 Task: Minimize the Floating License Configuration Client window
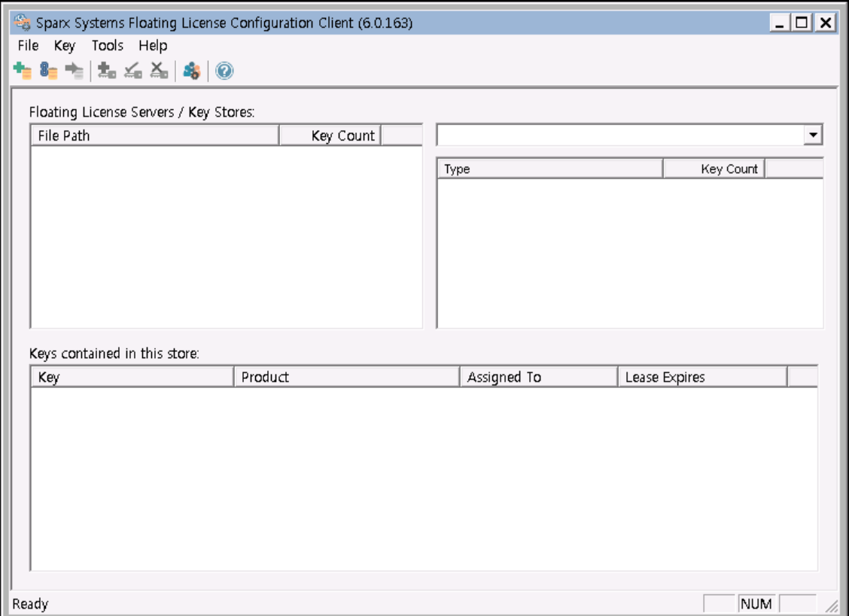coord(780,23)
